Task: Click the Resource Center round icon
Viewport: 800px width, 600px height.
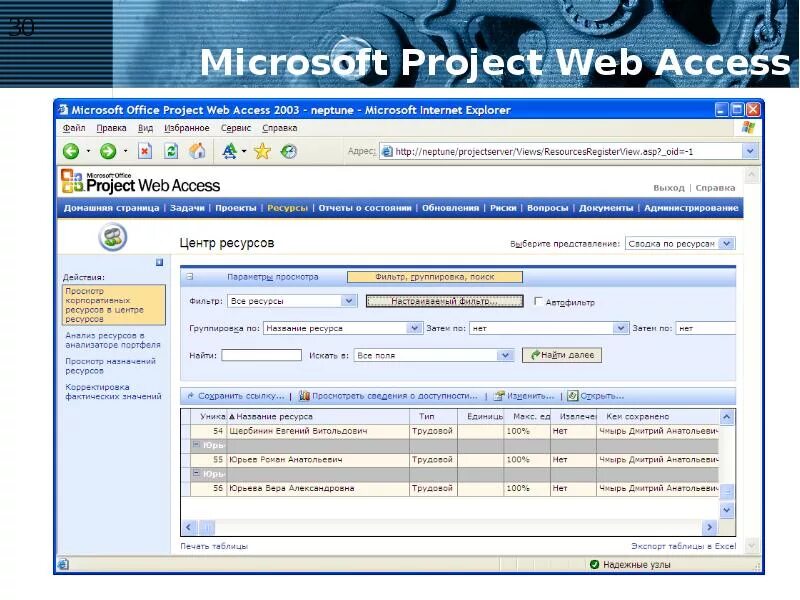Action: click(113, 237)
